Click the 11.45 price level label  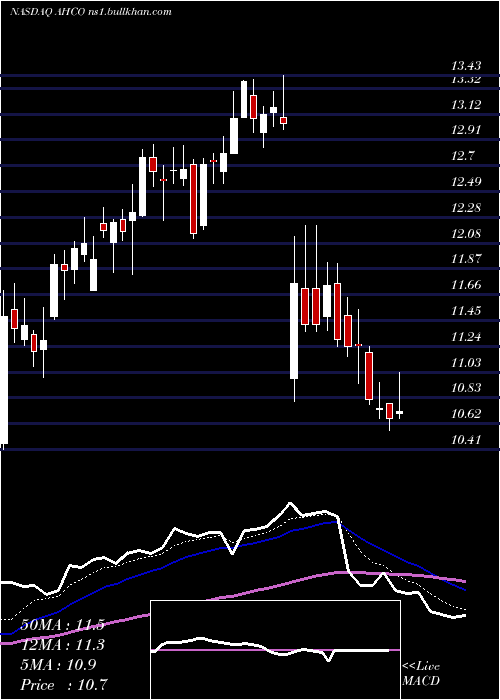(x=466, y=311)
